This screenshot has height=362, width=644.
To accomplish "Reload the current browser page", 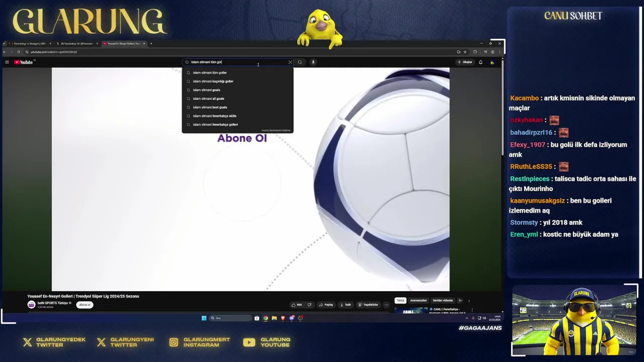I will (x=19, y=52).
